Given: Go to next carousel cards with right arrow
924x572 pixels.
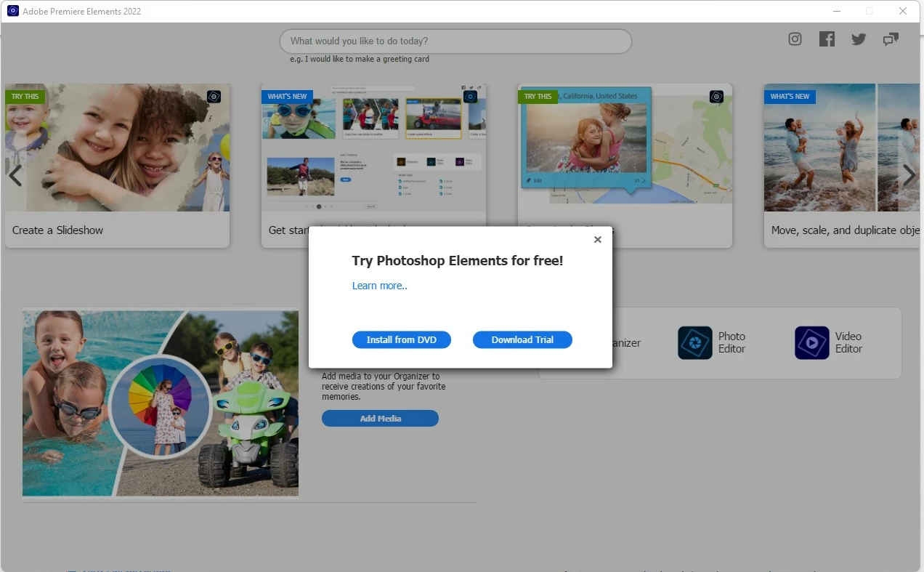Looking at the screenshot, I should point(909,175).
